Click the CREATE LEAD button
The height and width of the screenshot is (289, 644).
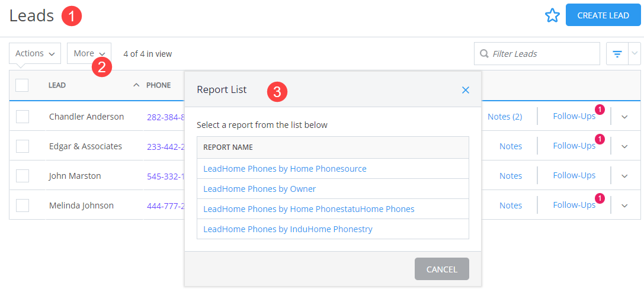(603, 15)
